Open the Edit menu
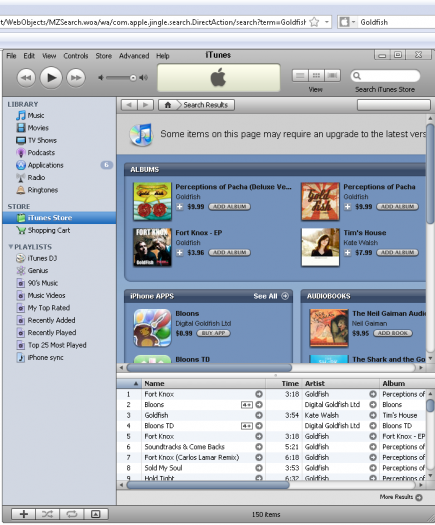 tap(29, 56)
